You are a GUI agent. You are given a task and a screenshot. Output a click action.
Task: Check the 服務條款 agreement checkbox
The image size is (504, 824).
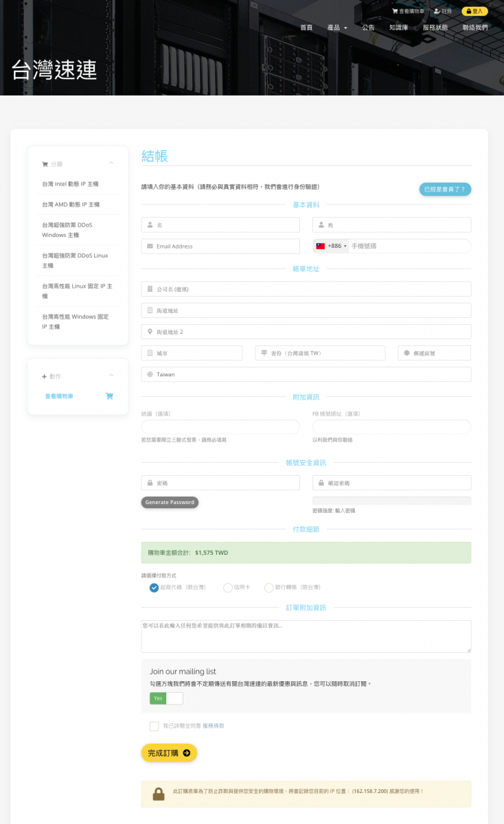click(x=154, y=726)
